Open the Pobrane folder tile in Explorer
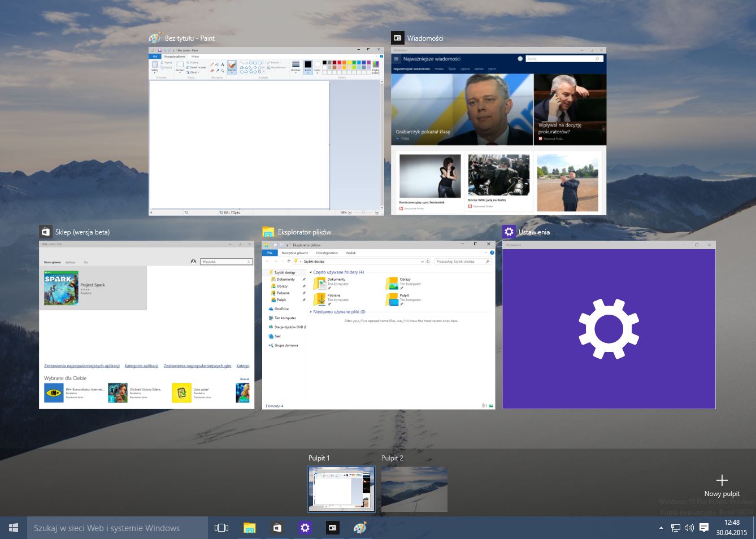 tap(332, 299)
